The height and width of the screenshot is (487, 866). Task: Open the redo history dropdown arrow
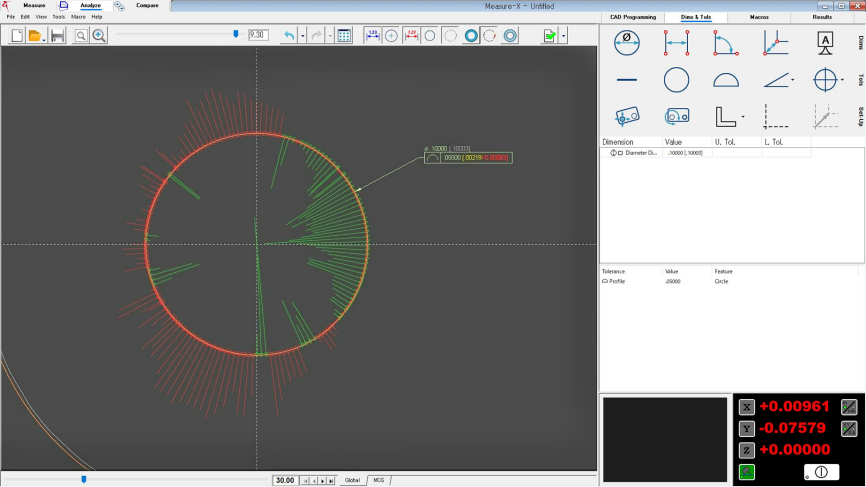click(330, 36)
